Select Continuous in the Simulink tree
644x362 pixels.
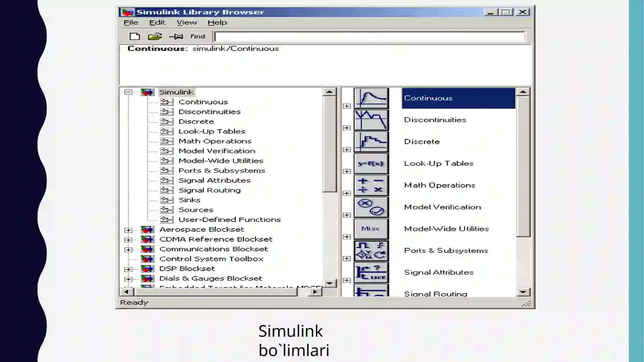[x=203, y=102]
